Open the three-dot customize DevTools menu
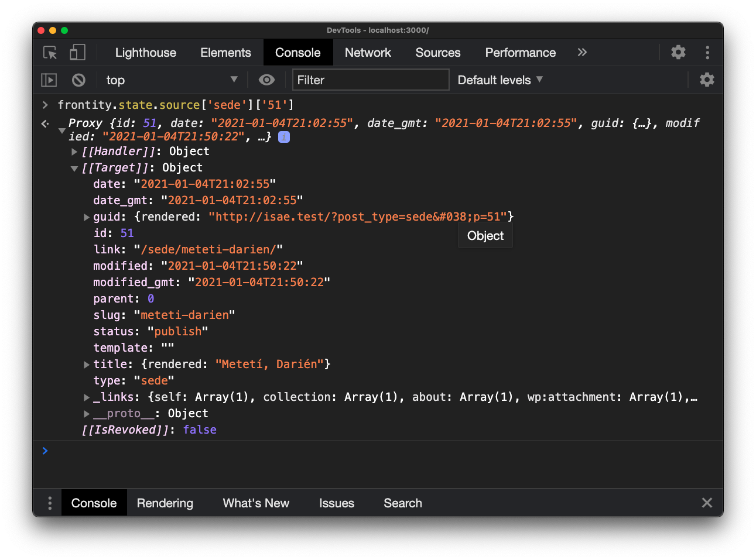Screen dimensions: 756x560 (707, 53)
